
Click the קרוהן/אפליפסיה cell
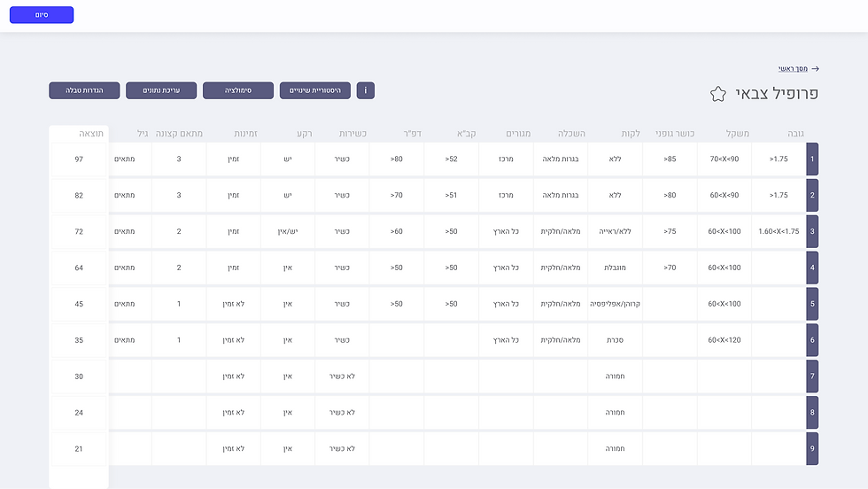click(x=615, y=304)
